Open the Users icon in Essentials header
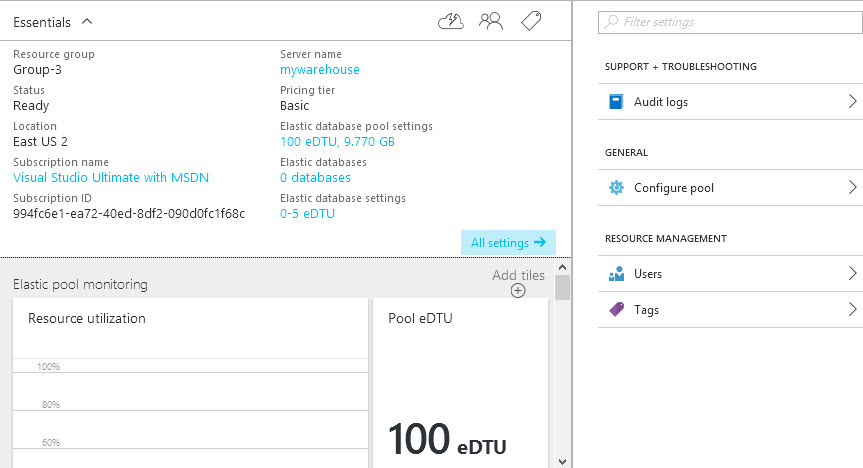This screenshot has height=468, width=863. click(x=491, y=21)
